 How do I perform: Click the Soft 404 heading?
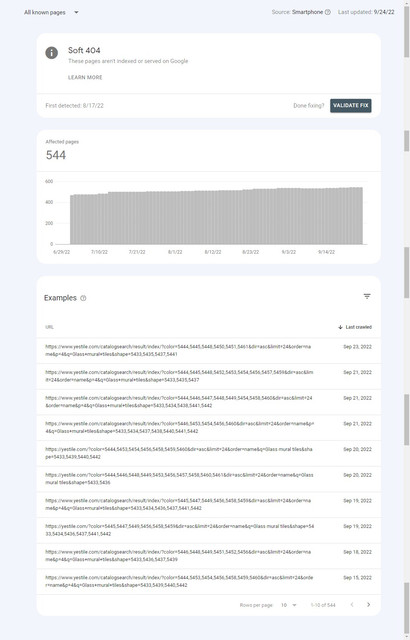[x=84, y=50]
